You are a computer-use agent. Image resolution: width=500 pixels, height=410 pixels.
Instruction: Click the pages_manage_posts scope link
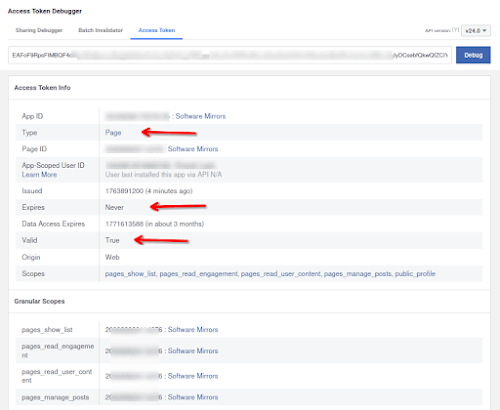(358, 274)
